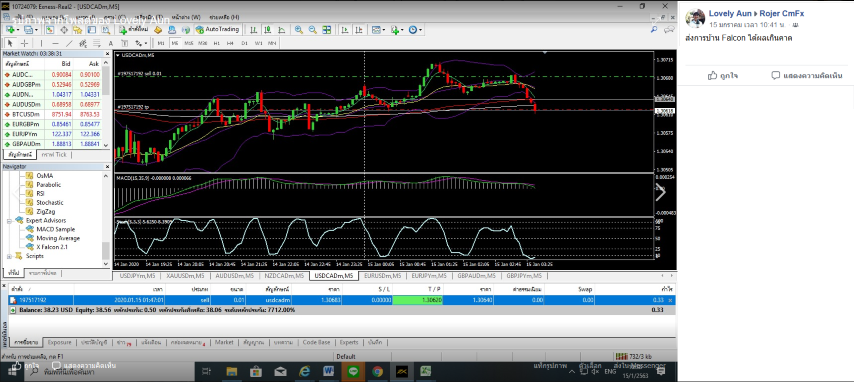854x382 pixels.
Task: Open LINE app from the taskbar
Action: [353, 372]
